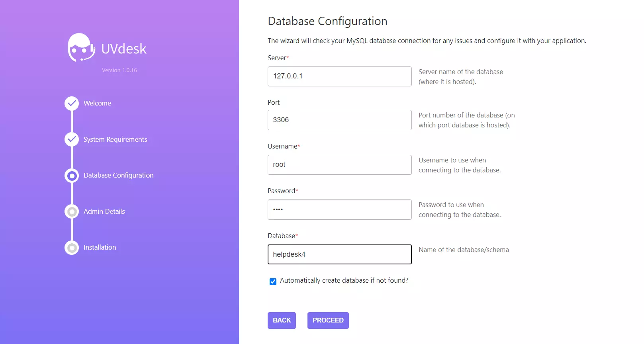Uncheck Automatically create database checkbox
644x344 pixels.
point(273,281)
